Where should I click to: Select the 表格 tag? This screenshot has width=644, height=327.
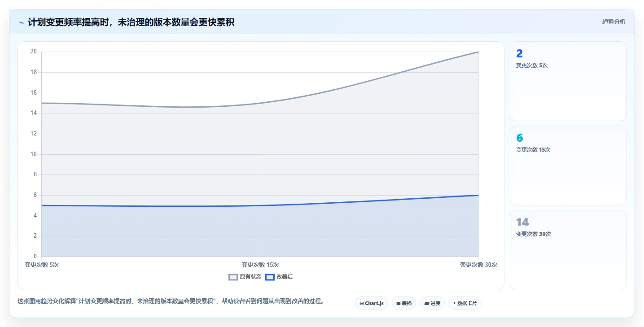click(x=404, y=303)
